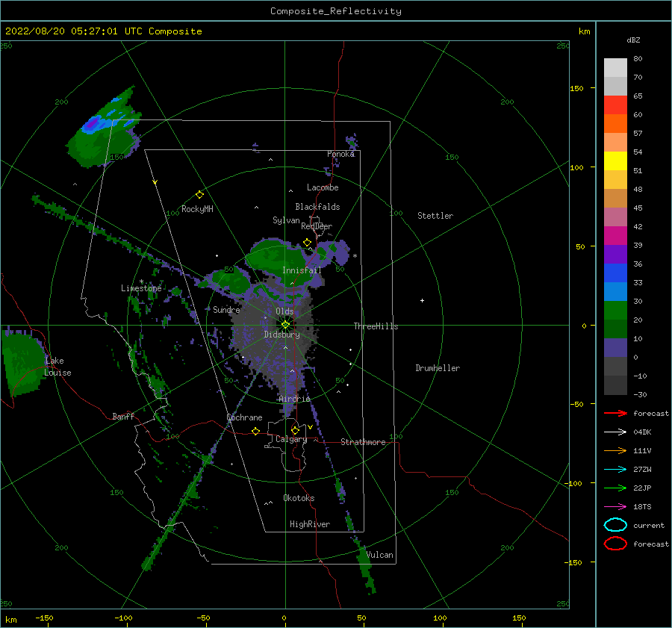Viewport: 672px width, 628px height.
Task: Click the Lake Louise label
Action: tap(57, 367)
